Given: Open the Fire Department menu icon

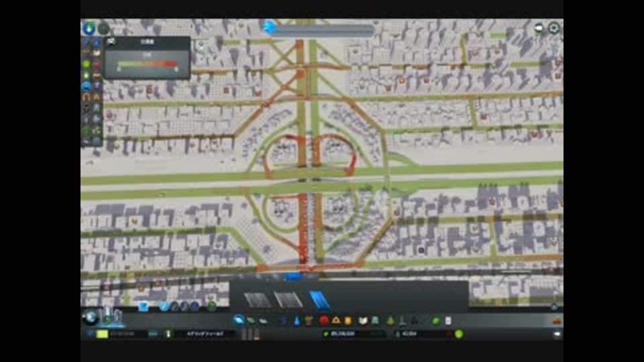Looking at the screenshot, I should coord(335,320).
